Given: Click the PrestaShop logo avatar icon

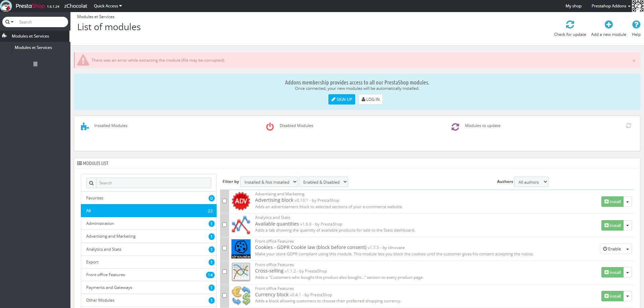Looking at the screenshot, I should pyautogui.click(x=6, y=6).
